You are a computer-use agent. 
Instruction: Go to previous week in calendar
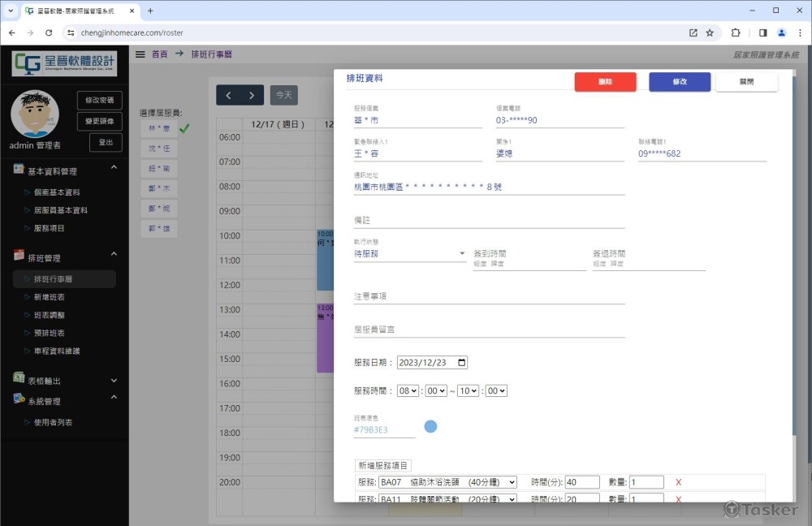228,96
